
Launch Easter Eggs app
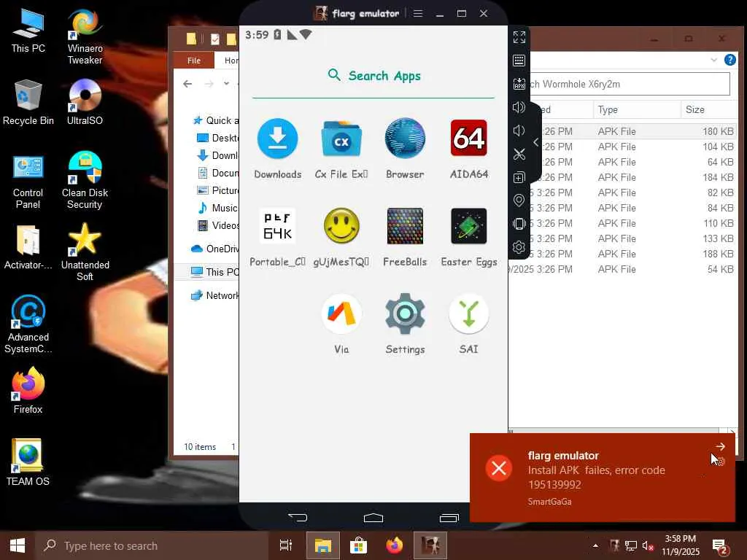tap(469, 226)
